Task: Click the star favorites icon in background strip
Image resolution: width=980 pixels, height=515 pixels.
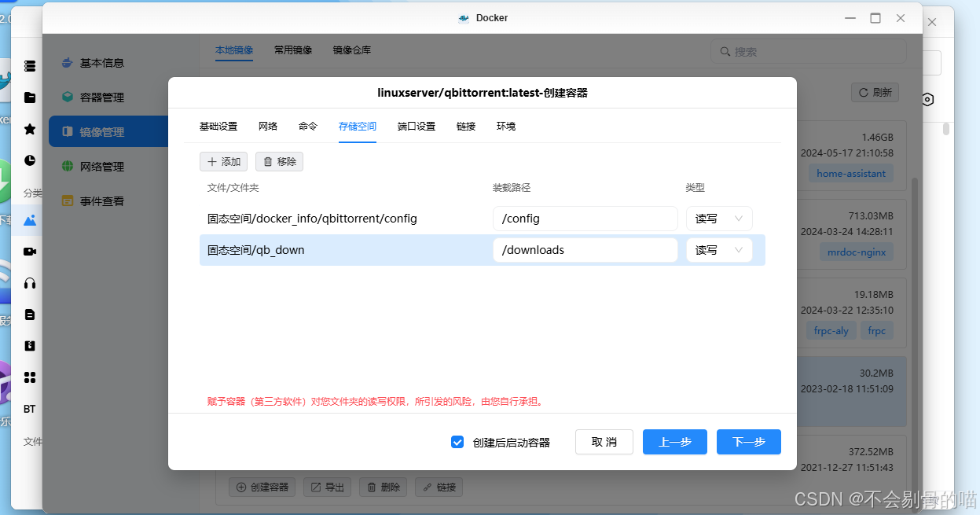Action: pos(30,129)
